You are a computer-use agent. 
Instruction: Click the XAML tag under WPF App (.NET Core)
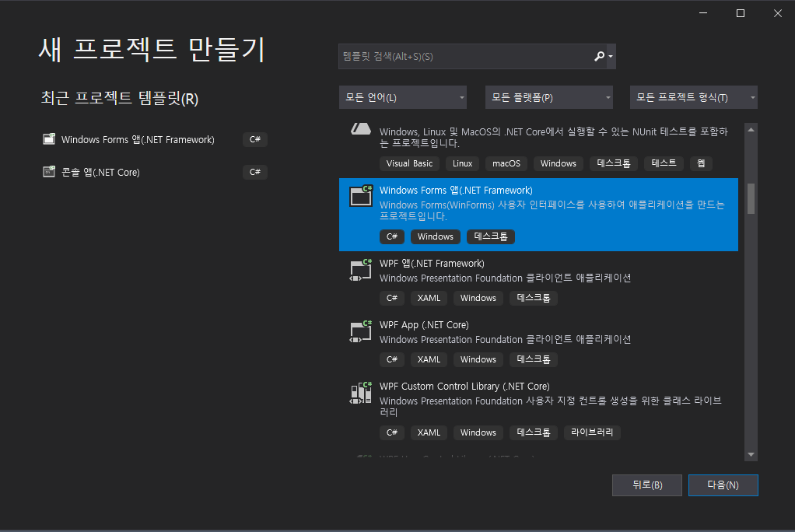tap(429, 359)
